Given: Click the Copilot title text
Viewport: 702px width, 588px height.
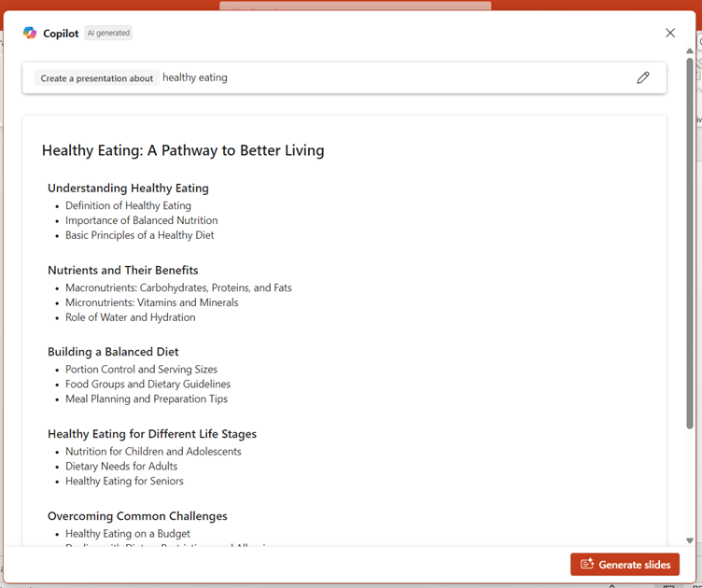Looking at the screenshot, I should 61,34.
